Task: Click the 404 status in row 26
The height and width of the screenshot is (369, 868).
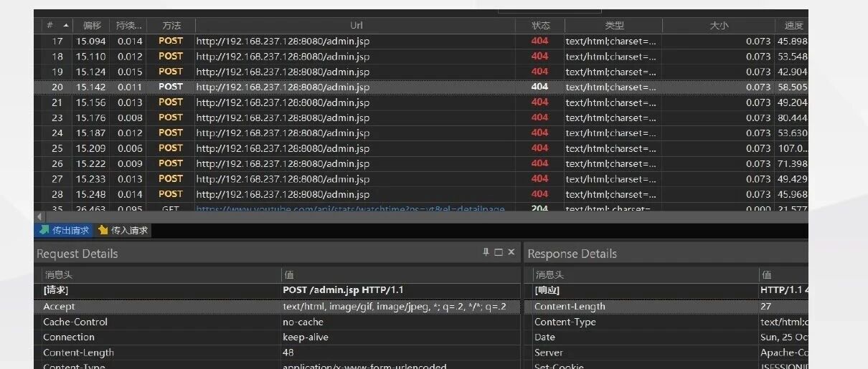Action: click(x=539, y=163)
